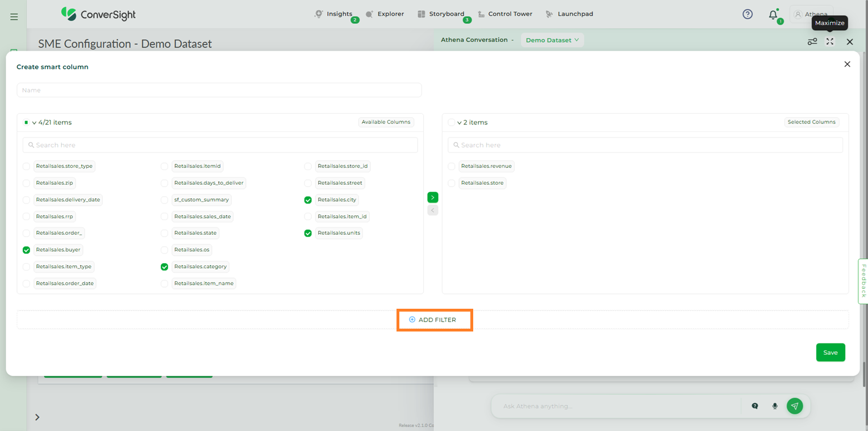Expand the 2 items selection dropdown
The height and width of the screenshot is (431, 868).
(459, 123)
